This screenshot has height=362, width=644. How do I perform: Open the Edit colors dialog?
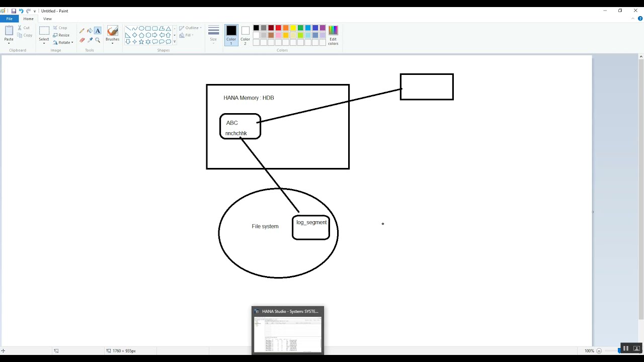pos(333,35)
